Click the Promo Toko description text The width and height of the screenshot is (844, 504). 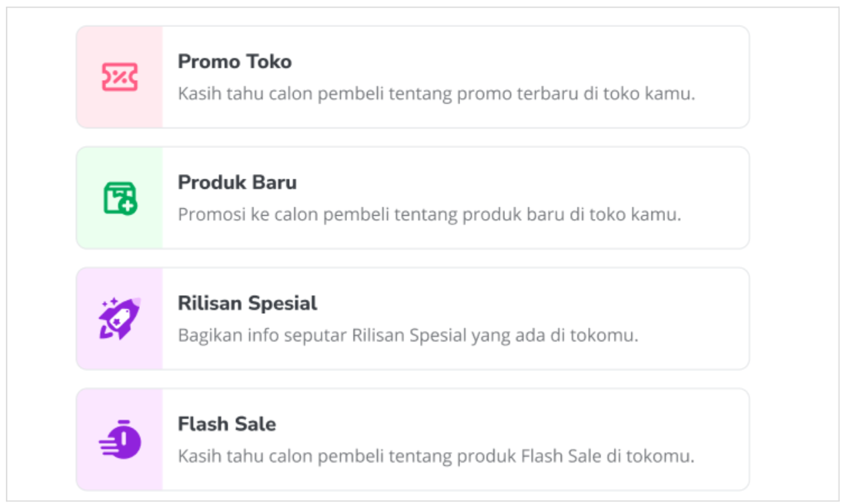[436, 94]
